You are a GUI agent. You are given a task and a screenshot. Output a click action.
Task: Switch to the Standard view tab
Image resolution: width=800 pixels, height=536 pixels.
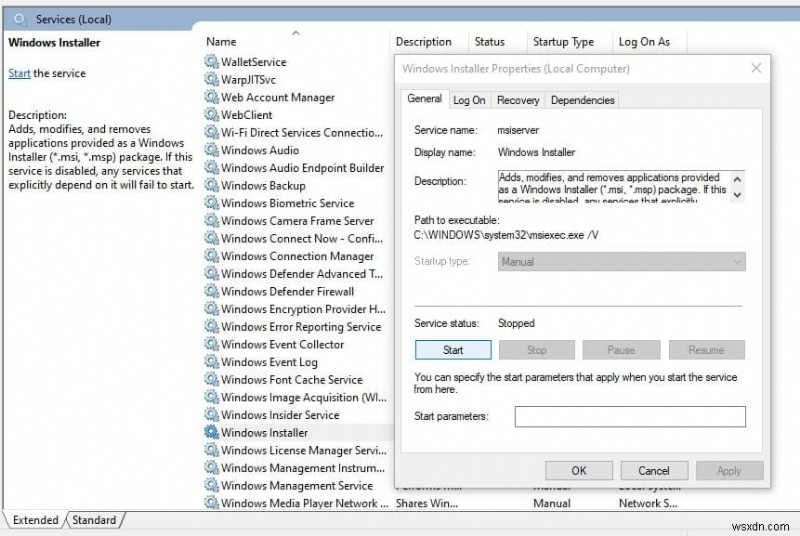click(x=94, y=520)
